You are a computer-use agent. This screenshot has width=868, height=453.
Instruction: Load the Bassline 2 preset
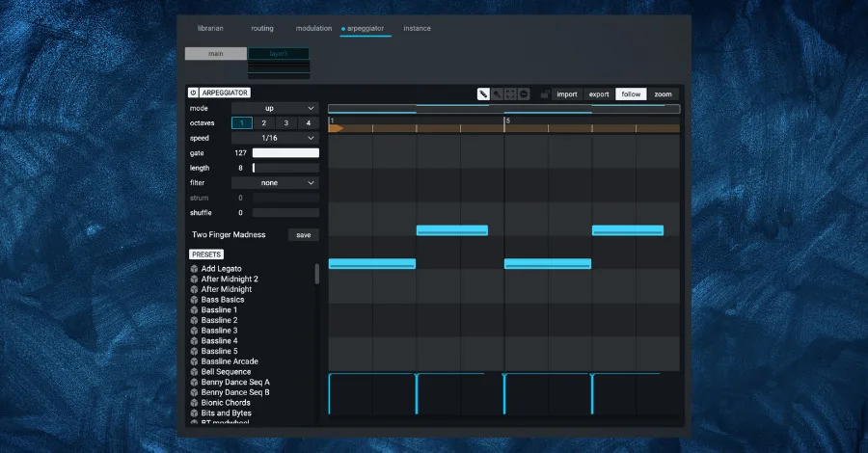pos(219,320)
